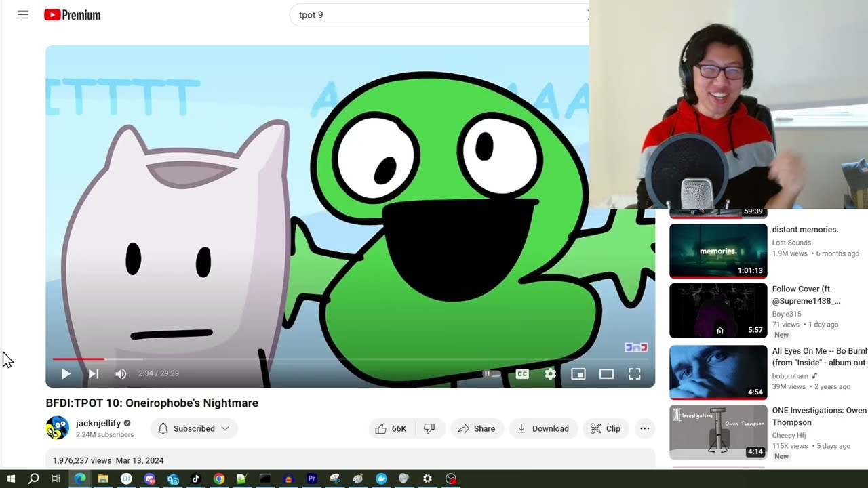Open "Follow Cover" video thumbnail

click(718, 310)
